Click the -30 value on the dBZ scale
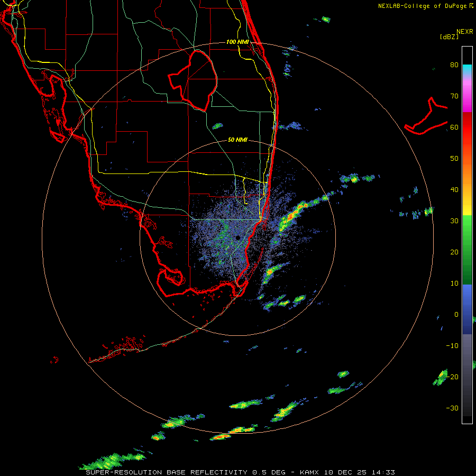Viewport: 476px width, 476px height. pos(452,408)
